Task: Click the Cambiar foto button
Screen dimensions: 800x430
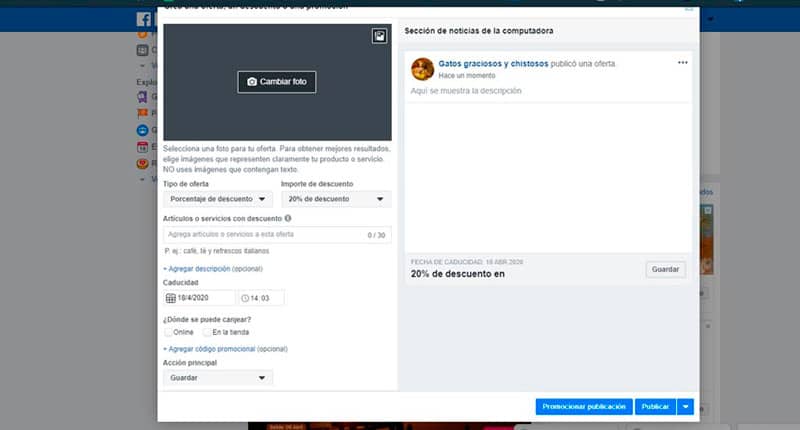Action: pos(277,82)
